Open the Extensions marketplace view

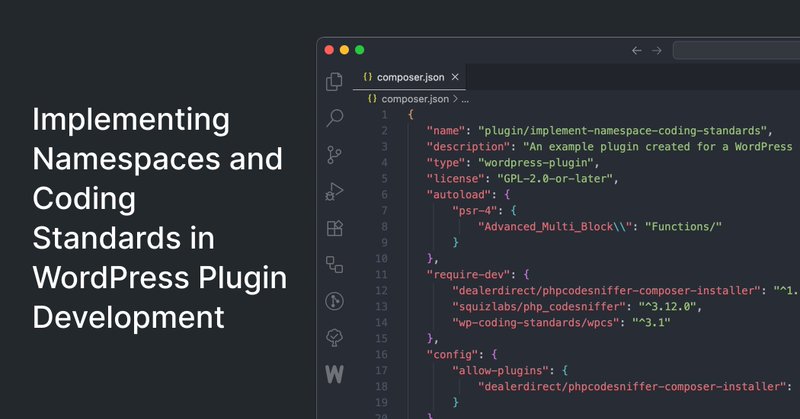tap(335, 228)
